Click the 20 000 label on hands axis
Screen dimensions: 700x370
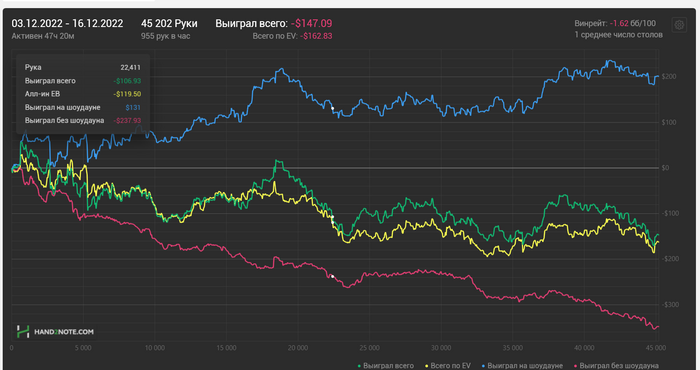(x=298, y=348)
